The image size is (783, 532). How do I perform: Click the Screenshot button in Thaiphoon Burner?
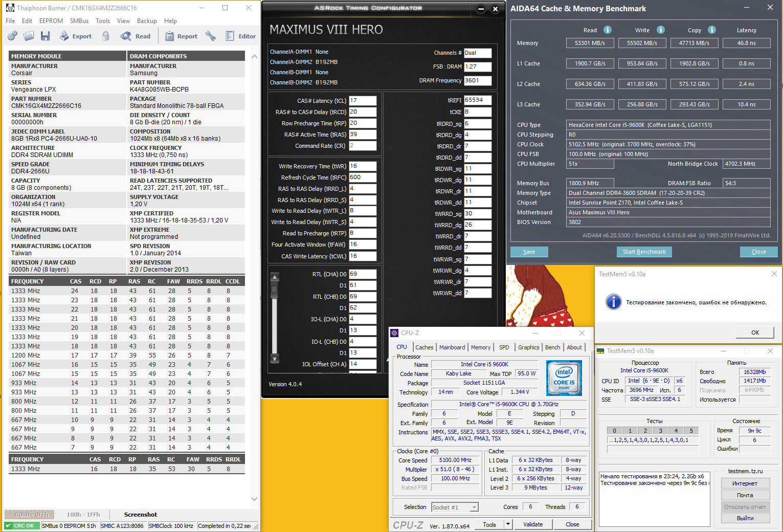pos(141,515)
